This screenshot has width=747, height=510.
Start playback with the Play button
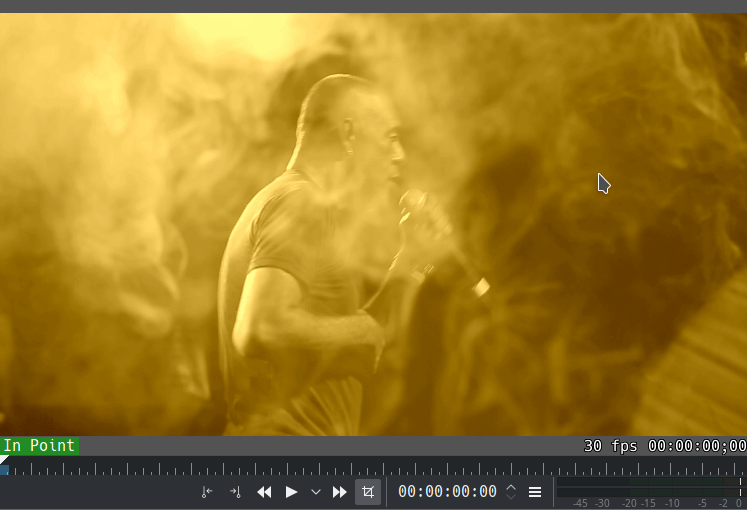point(291,492)
